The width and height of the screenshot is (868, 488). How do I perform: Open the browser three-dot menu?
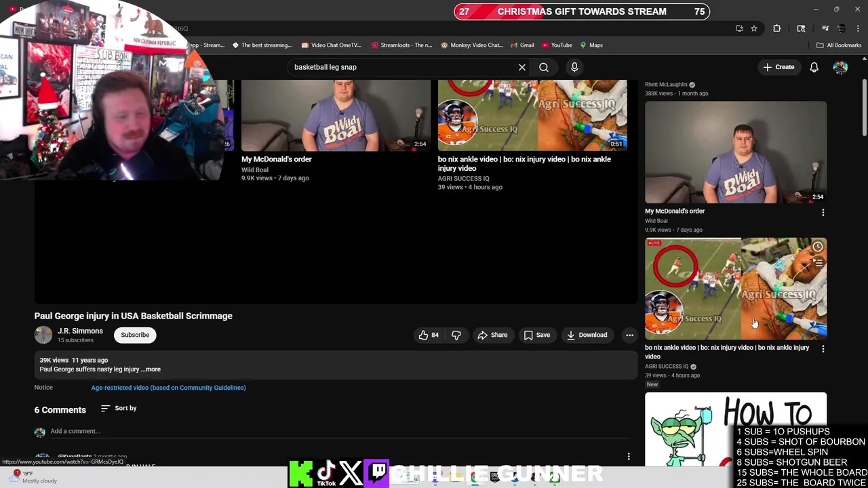859,28
